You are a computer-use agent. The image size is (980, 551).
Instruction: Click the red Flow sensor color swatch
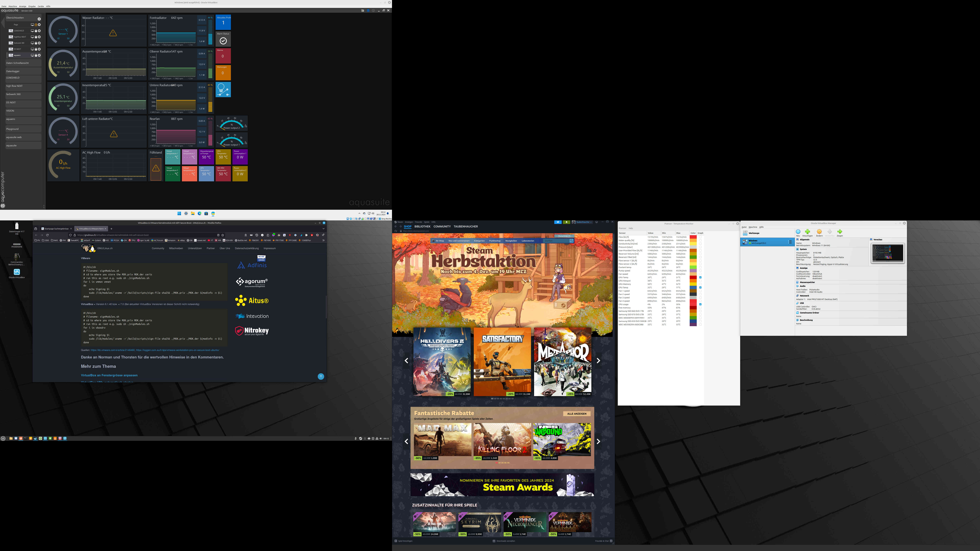tap(693, 237)
